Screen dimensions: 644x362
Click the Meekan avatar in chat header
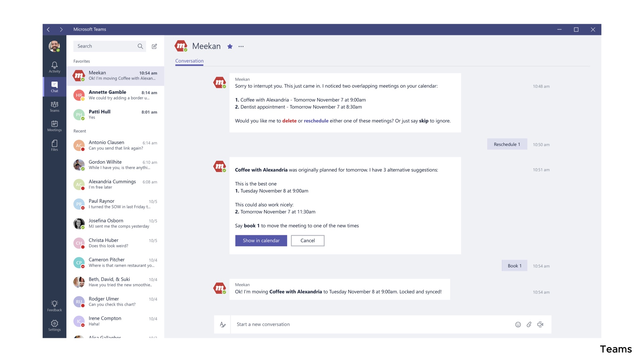181,46
